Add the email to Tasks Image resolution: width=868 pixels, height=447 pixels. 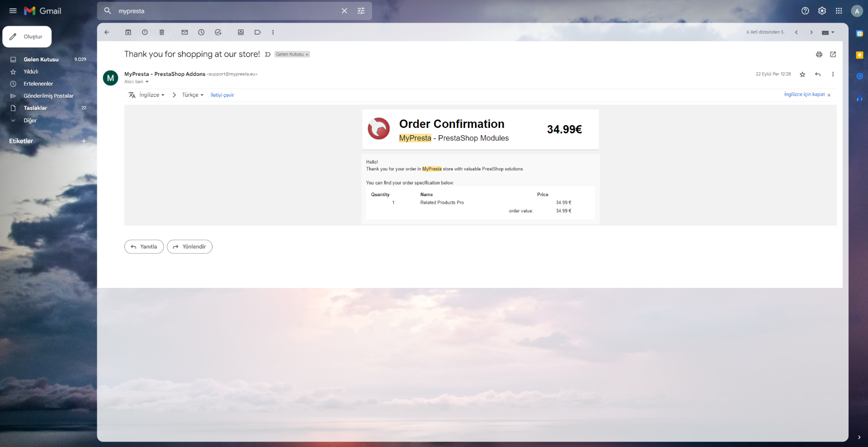pos(218,32)
